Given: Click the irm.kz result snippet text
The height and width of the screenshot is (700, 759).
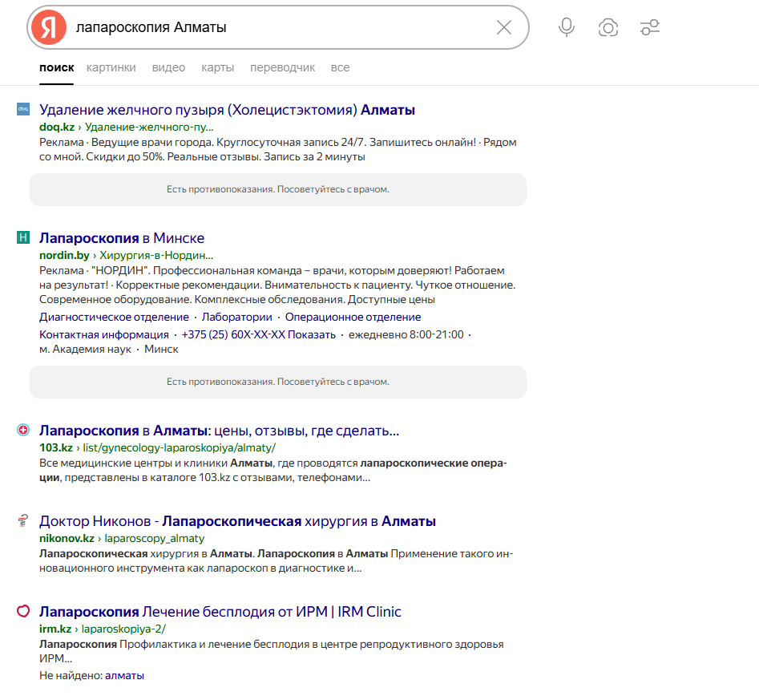Looking at the screenshot, I should point(272,651).
